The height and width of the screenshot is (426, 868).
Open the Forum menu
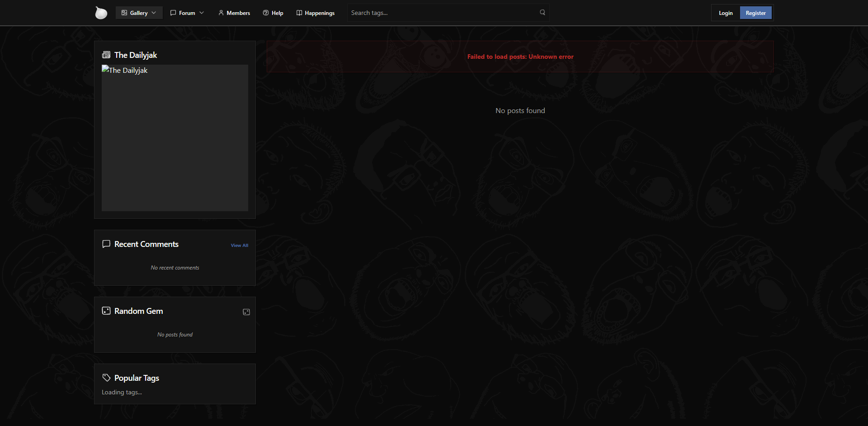(x=186, y=13)
